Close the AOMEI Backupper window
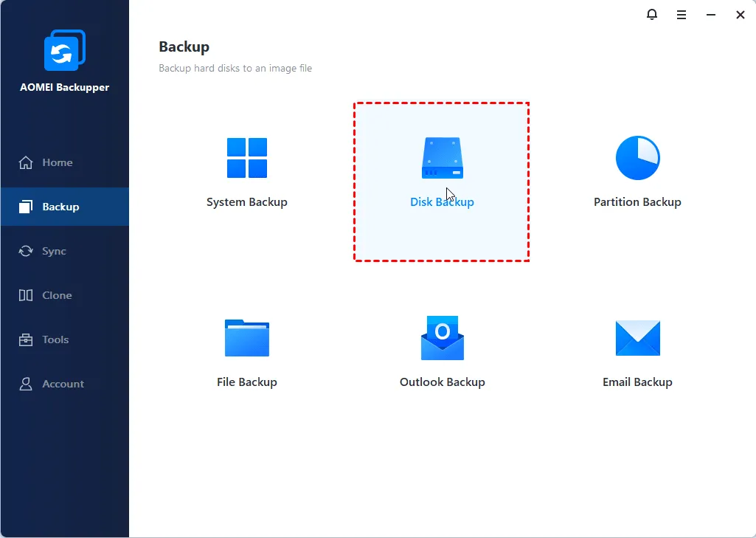This screenshot has width=756, height=538. click(x=741, y=15)
